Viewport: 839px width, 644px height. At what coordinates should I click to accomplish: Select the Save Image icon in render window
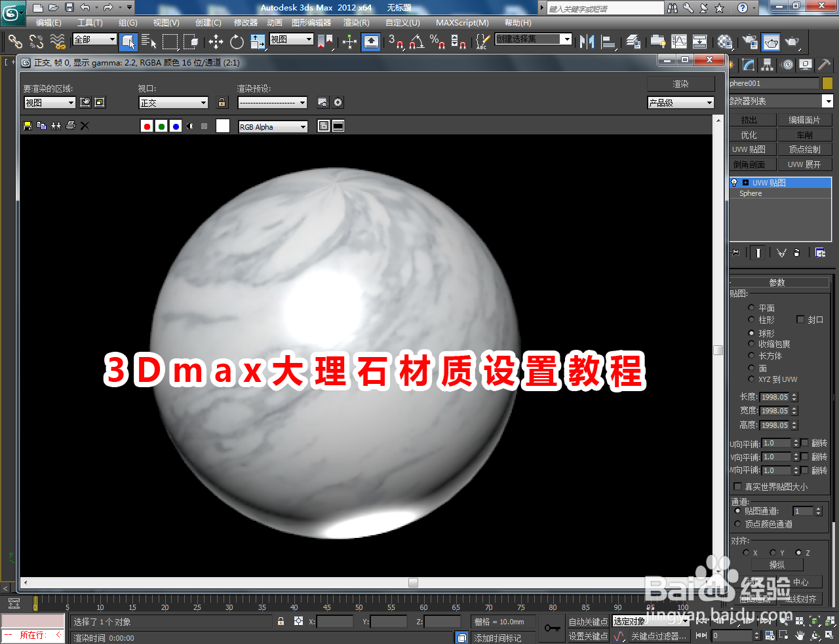click(x=27, y=125)
